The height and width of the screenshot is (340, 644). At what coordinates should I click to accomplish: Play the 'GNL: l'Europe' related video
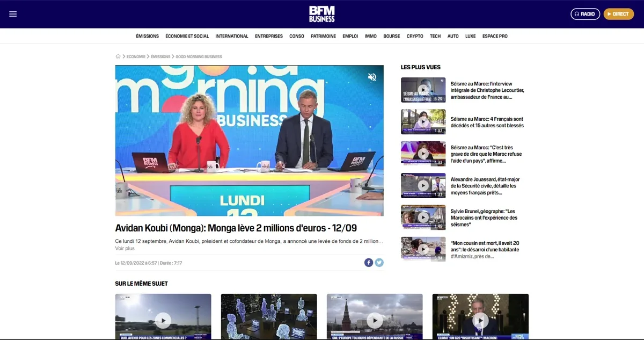[x=375, y=317]
